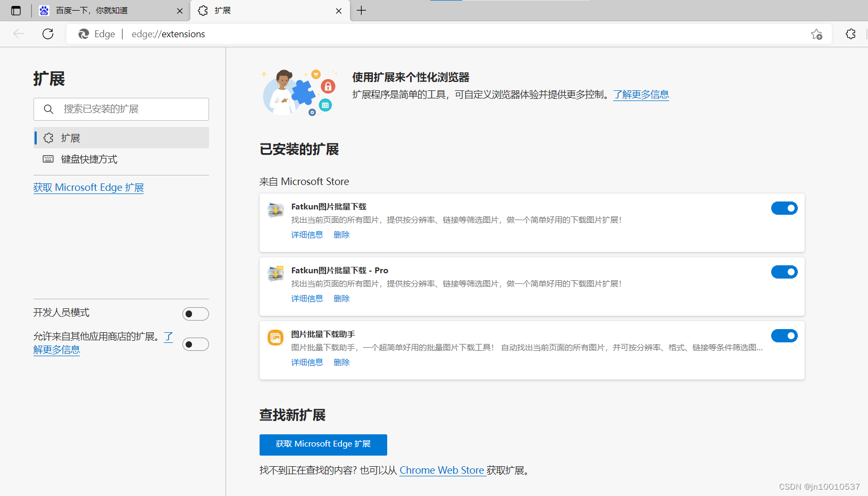This screenshot has width=868, height=496.
Task: Click the 图片批量下载助手 orange icon
Action: tap(276, 338)
